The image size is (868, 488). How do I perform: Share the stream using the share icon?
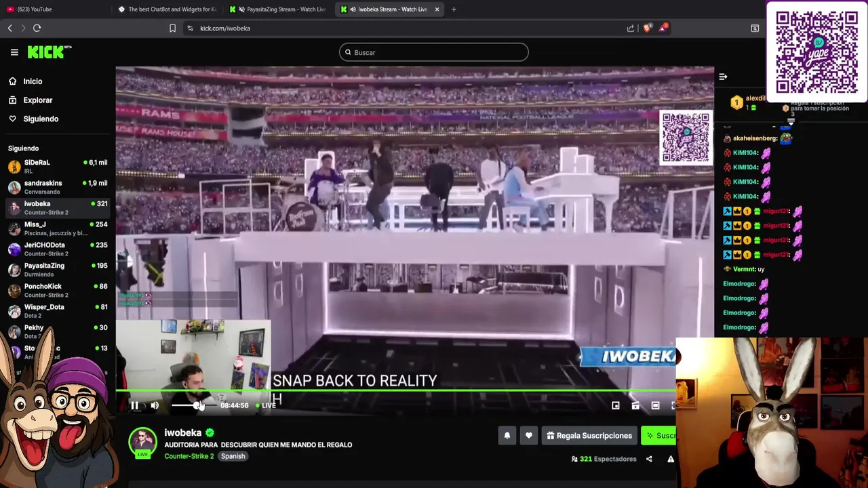pyautogui.click(x=649, y=459)
